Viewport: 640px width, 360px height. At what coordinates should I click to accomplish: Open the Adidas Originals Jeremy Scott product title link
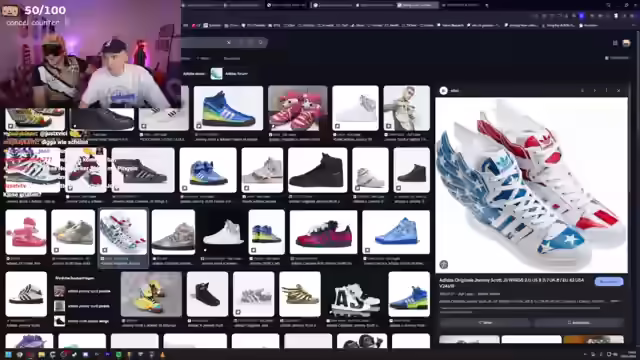[x=511, y=283]
